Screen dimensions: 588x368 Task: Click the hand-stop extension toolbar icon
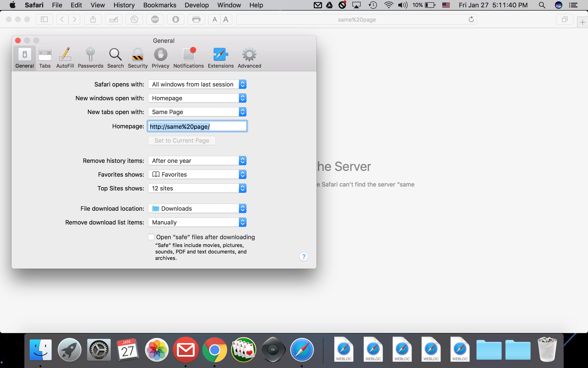(176, 20)
